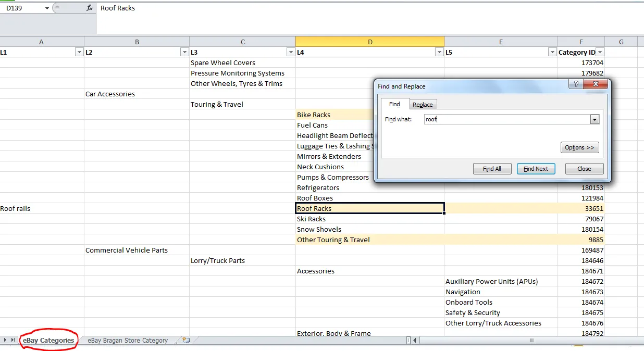Select Other Lorry/Truck Accessories cell
The width and height of the screenshot is (644, 351).
tap(501, 323)
